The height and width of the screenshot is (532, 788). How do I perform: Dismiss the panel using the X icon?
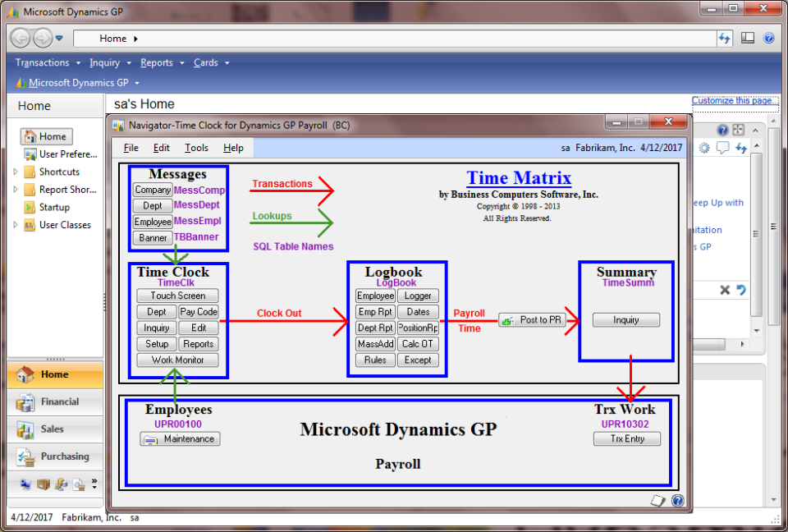pos(726,290)
